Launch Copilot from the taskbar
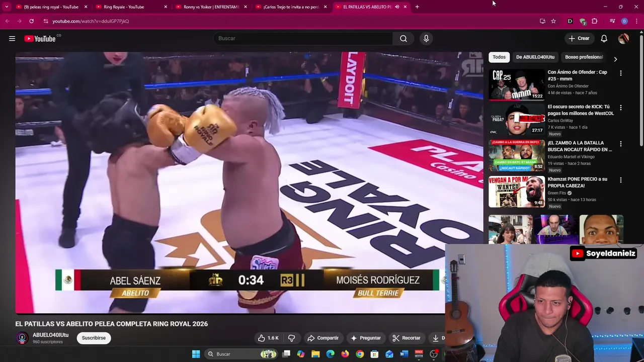This screenshot has width=644, height=362. [301, 354]
